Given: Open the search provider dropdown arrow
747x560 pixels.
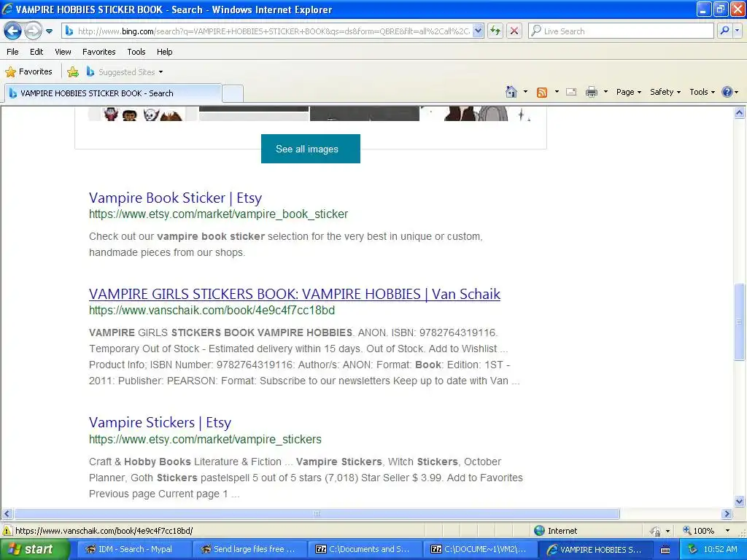Looking at the screenshot, I should (737, 31).
